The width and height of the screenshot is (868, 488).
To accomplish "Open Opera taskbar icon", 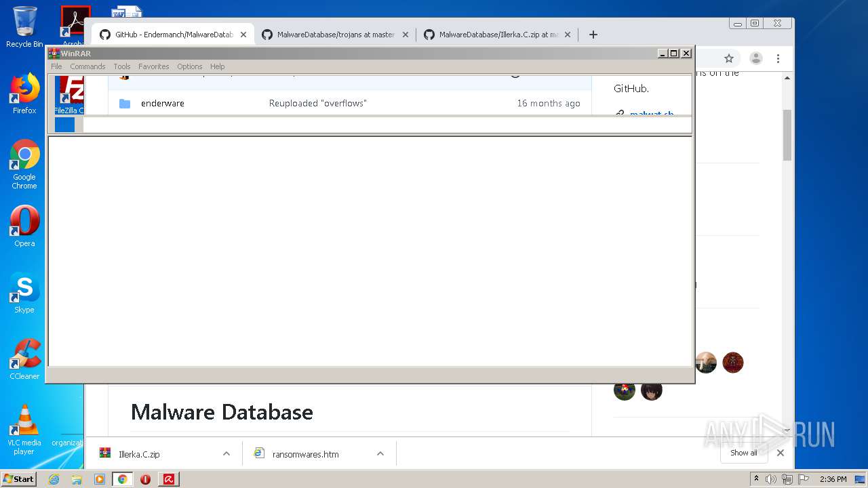I will 145,479.
